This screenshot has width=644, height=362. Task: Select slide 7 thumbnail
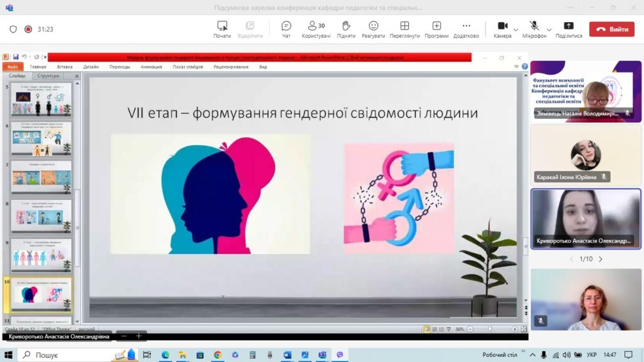pos(41,178)
